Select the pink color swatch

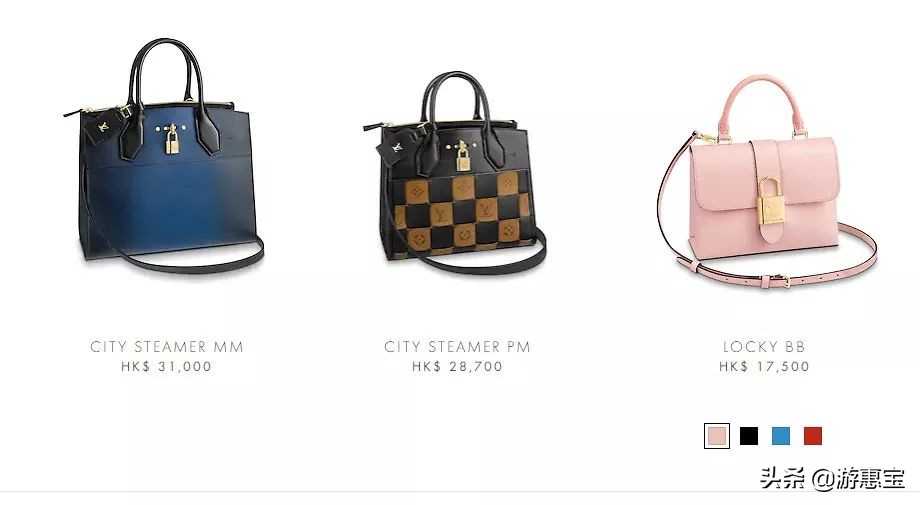pos(717,436)
